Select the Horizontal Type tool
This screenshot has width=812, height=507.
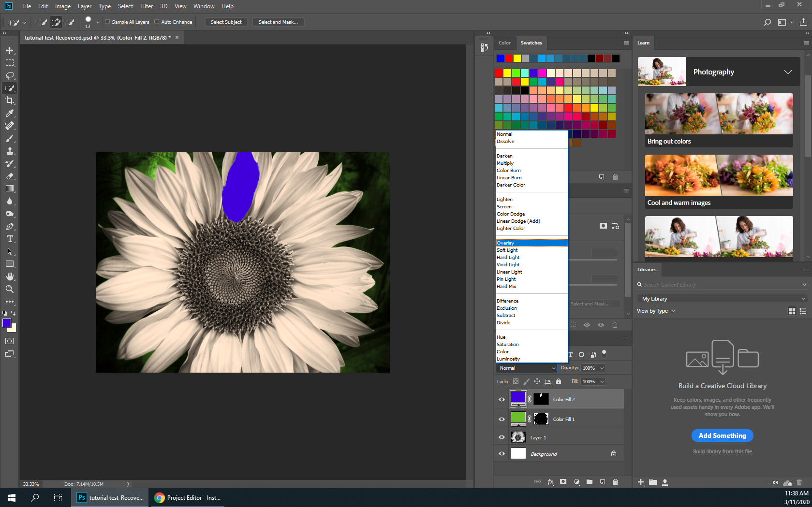[x=10, y=239]
